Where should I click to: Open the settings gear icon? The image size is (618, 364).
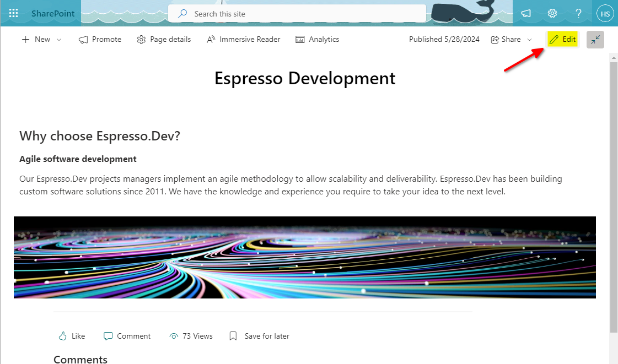pos(552,14)
